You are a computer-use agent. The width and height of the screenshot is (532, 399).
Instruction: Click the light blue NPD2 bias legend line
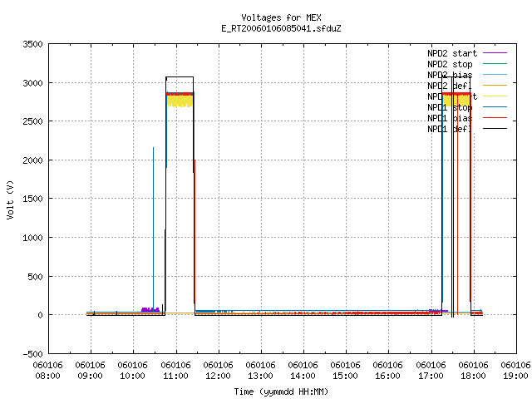[x=495, y=75]
